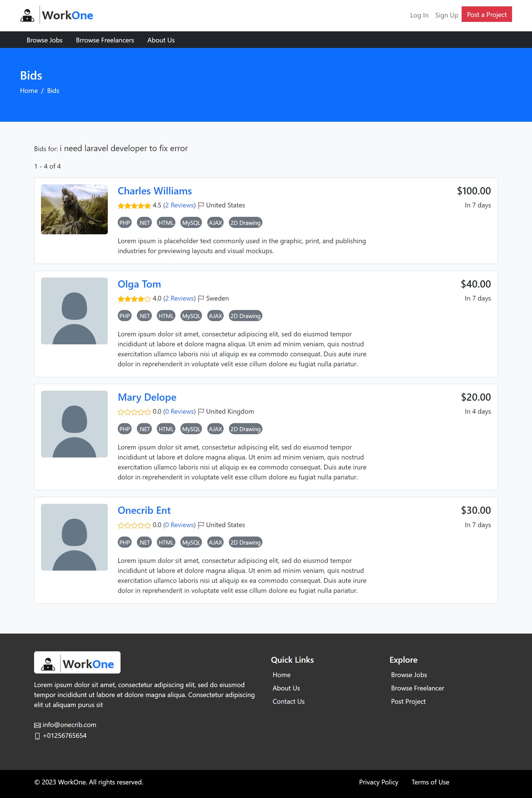Image resolution: width=532 pixels, height=798 pixels.
Task: Open the Browse Jobs nav item
Action: [x=44, y=40]
